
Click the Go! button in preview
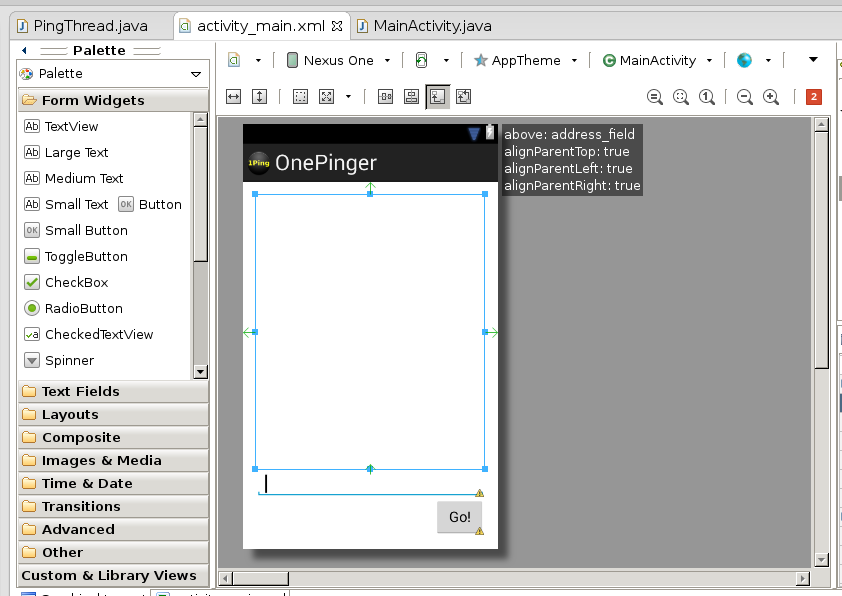coord(460,517)
